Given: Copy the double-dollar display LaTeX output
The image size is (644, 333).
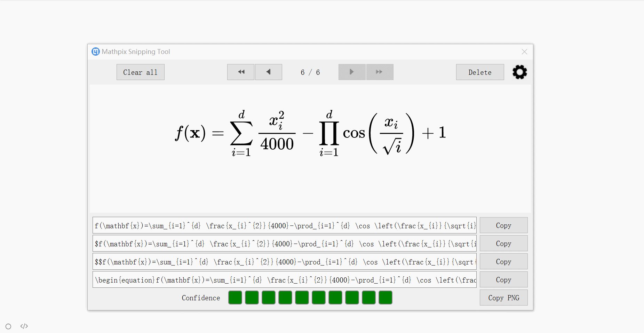Looking at the screenshot, I should pos(503,262).
